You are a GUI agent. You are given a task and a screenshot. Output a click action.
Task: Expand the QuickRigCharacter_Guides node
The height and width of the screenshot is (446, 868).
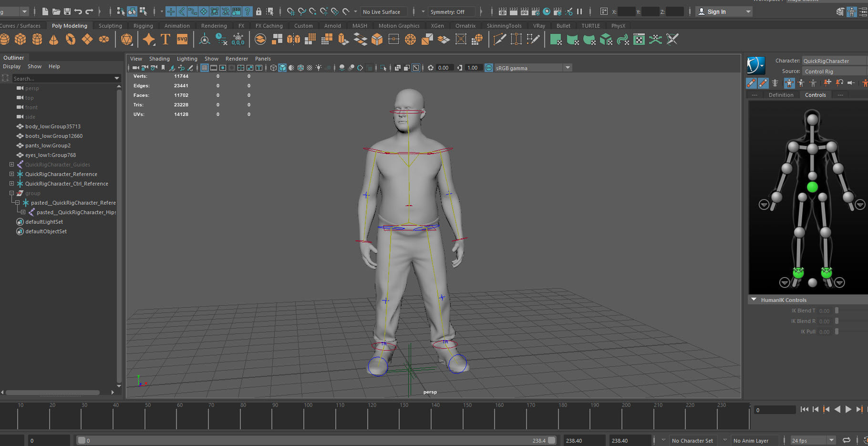click(x=11, y=165)
